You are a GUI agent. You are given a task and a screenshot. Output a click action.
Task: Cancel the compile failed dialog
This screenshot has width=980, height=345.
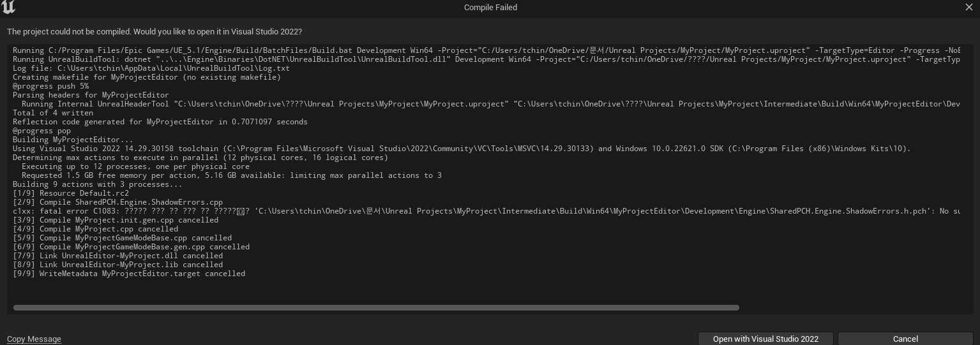(x=905, y=339)
